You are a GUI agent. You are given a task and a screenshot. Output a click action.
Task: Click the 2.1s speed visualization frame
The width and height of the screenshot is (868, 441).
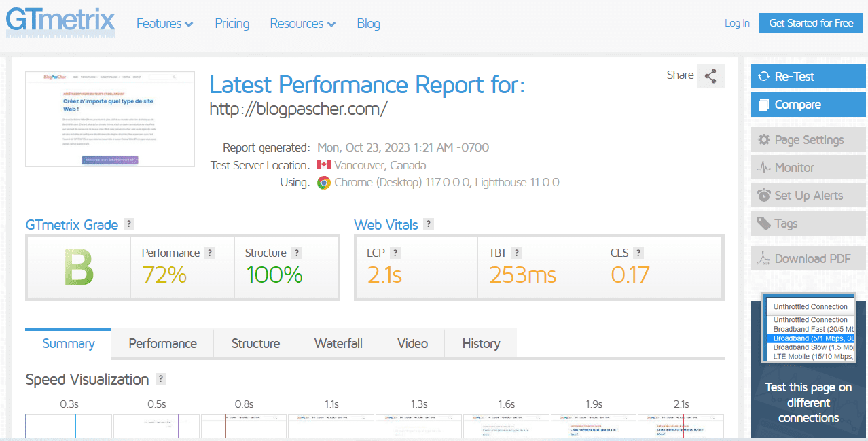coord(681,427)
